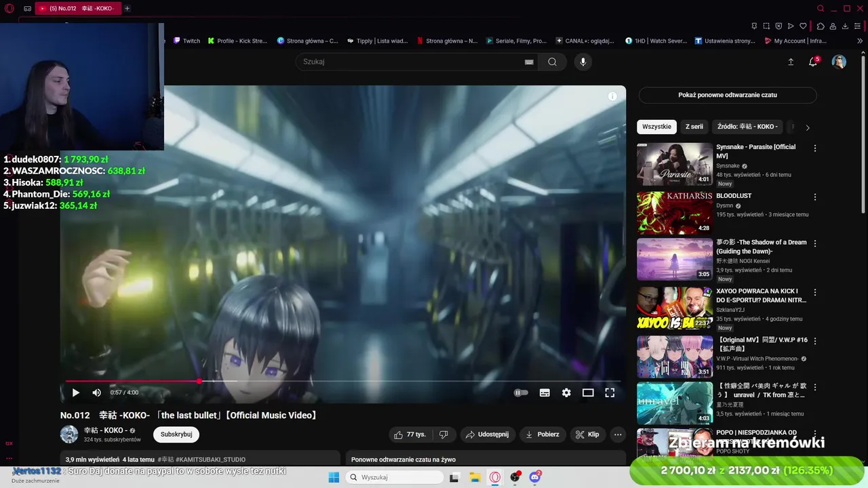Open options for V.W.P Original MV video
Viewport: 868px width, 488px height.
click(815, 341)
